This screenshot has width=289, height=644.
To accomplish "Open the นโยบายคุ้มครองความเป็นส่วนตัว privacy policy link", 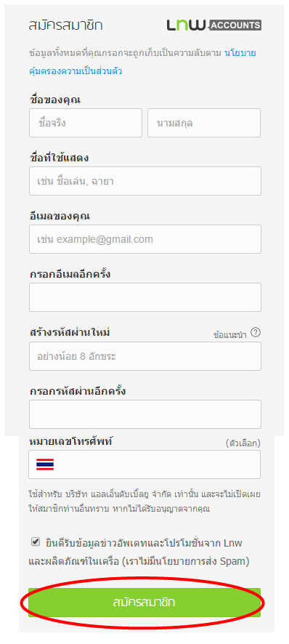I will pyautogui.click(x=142, y=62).
